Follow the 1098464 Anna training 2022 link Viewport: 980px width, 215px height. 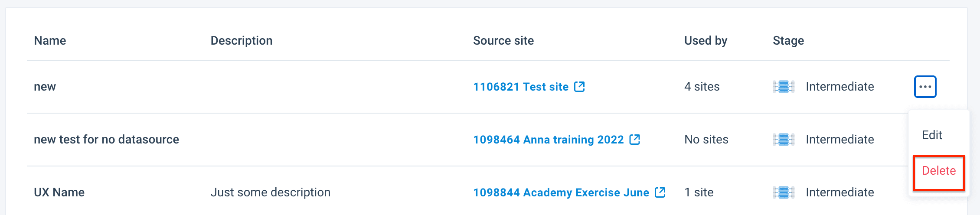[548, 140]
